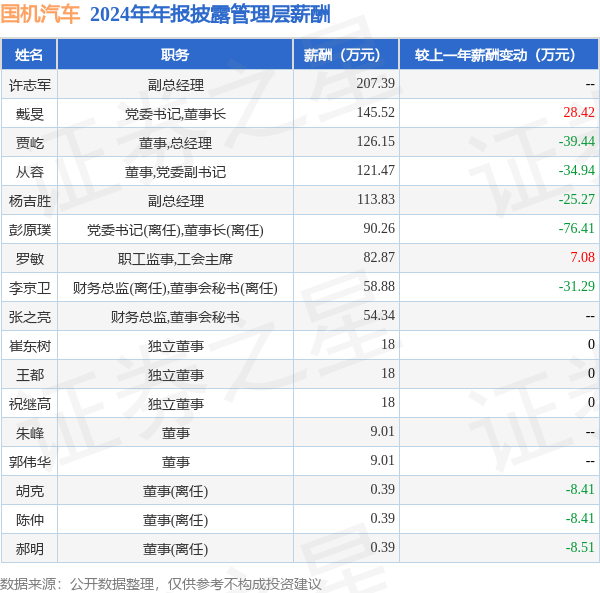The width and height of the screenshot is (600, 593).
Task: Select the name 崔东树
Action: [x=30, y=346]
